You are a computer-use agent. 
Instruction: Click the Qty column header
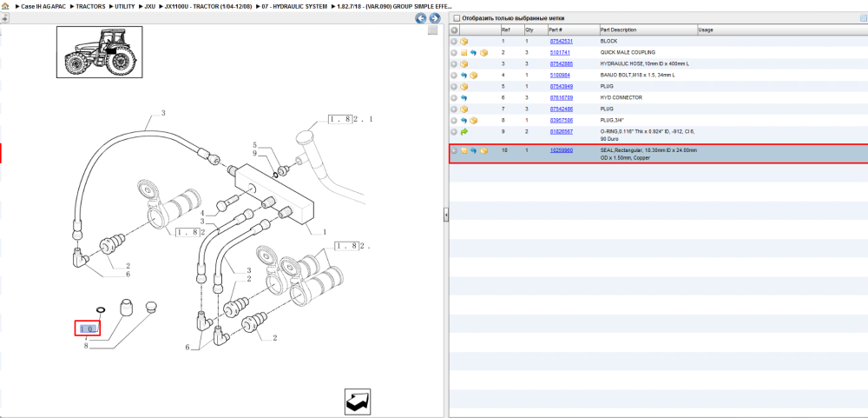536,30
